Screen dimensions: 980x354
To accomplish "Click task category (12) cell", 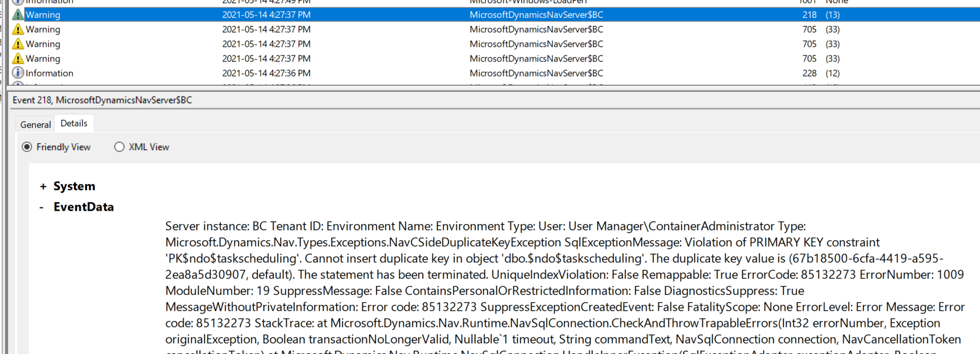I will pos(833,73).
